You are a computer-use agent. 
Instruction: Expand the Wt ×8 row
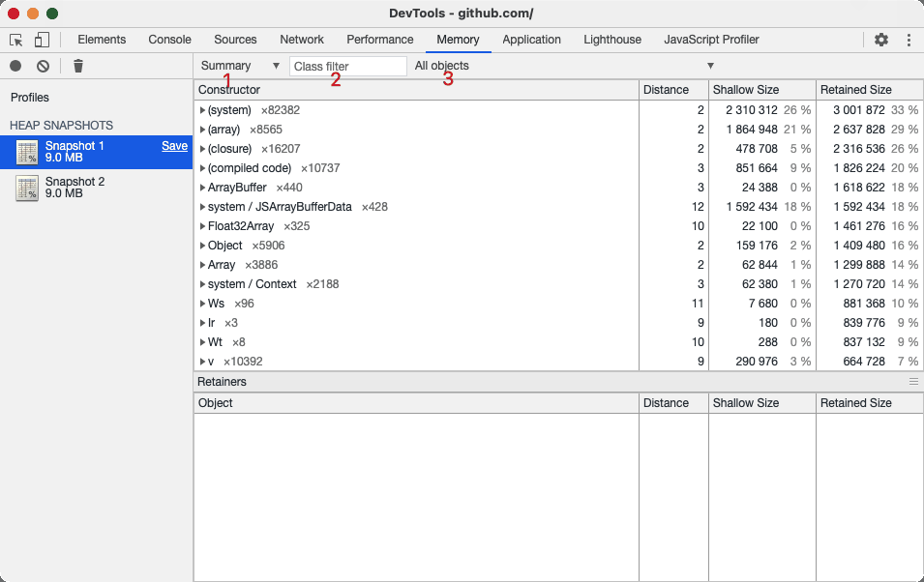point(203,342)
